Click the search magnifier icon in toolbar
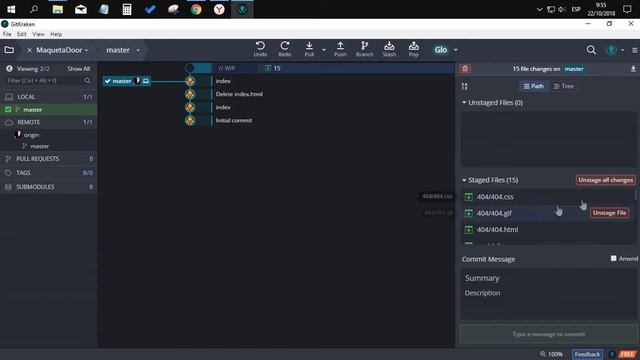Image resolution: width=640 pixels, height=360 pixels. pyautogui.click(x=591, y=50)
